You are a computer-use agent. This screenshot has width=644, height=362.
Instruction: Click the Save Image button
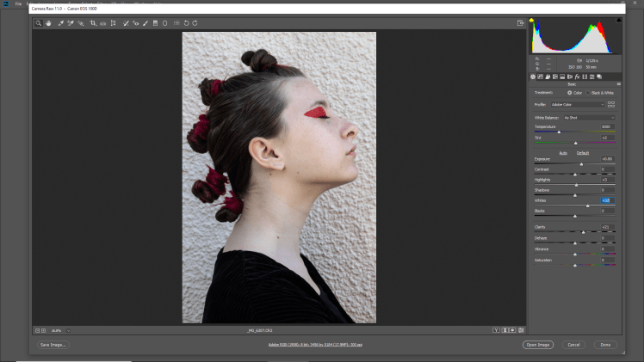[x=53, y=345]
